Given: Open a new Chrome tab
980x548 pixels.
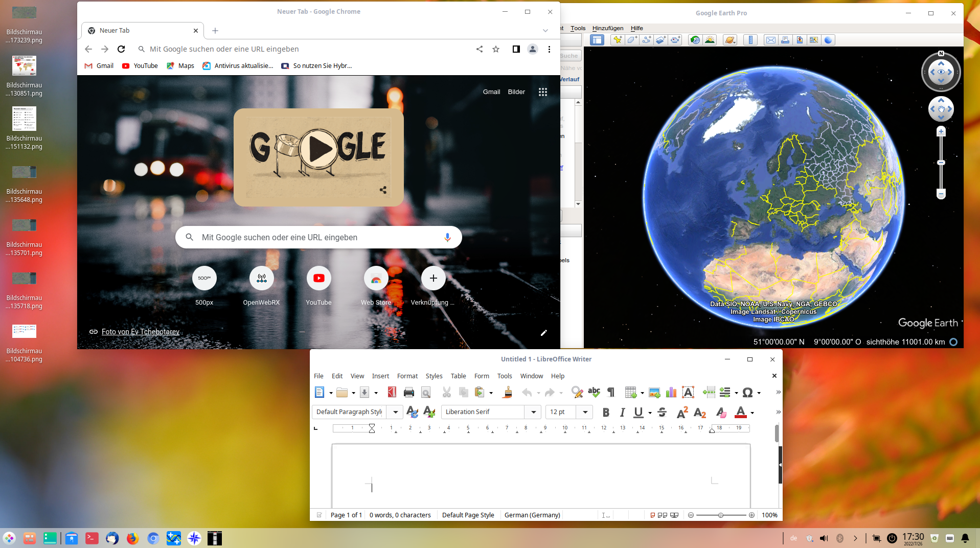Looking at the screenshot, I should [215, 31].
